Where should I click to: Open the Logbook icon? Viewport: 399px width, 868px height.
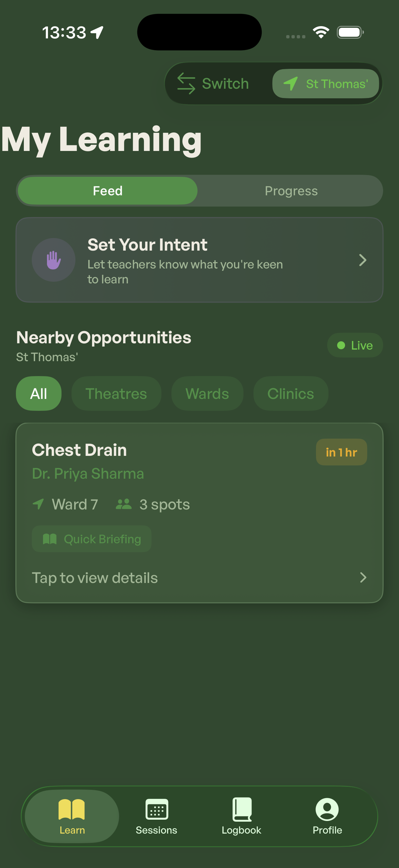pyautogui.click(x=242, y=809)
